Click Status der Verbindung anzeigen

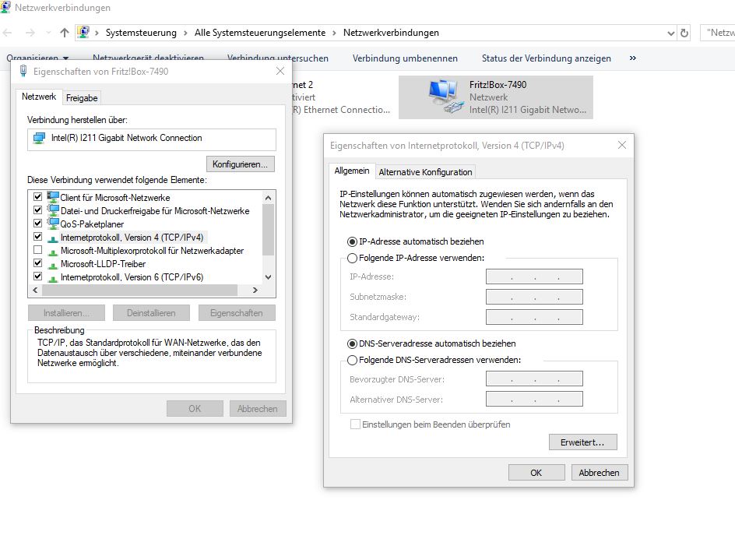click(547, 58)
